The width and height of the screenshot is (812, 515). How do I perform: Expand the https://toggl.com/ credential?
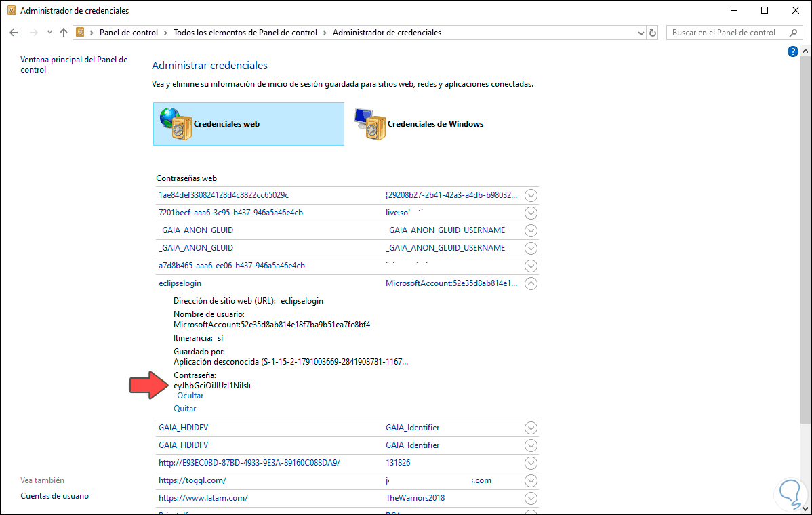click(531, 480)
